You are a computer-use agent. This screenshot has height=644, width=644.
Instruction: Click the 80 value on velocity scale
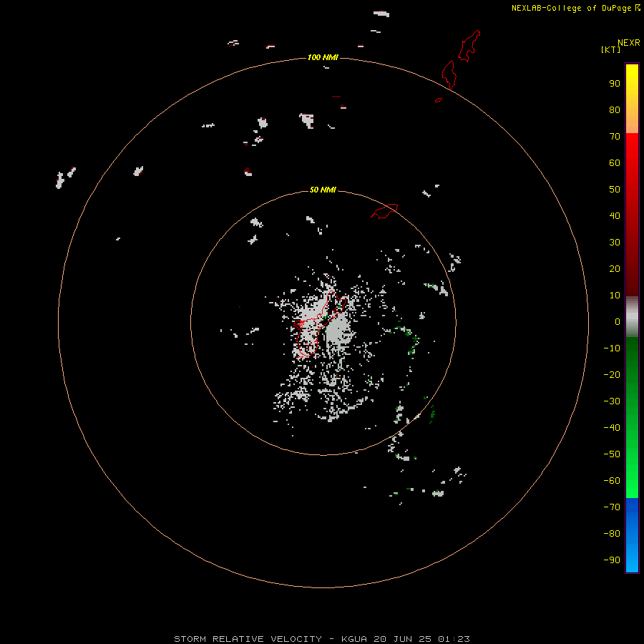pyautogui.click(x=615, y=110)
